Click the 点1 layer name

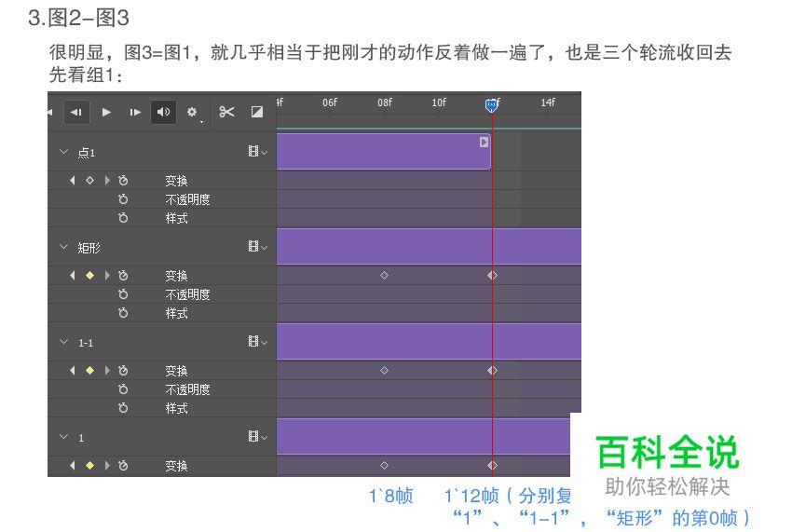coord(87,152)
